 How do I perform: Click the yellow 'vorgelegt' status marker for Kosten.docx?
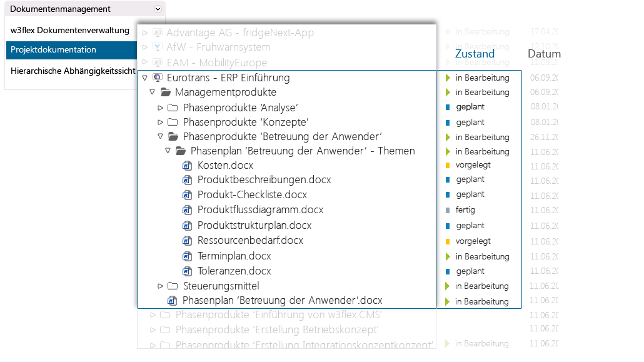point(448,166)
